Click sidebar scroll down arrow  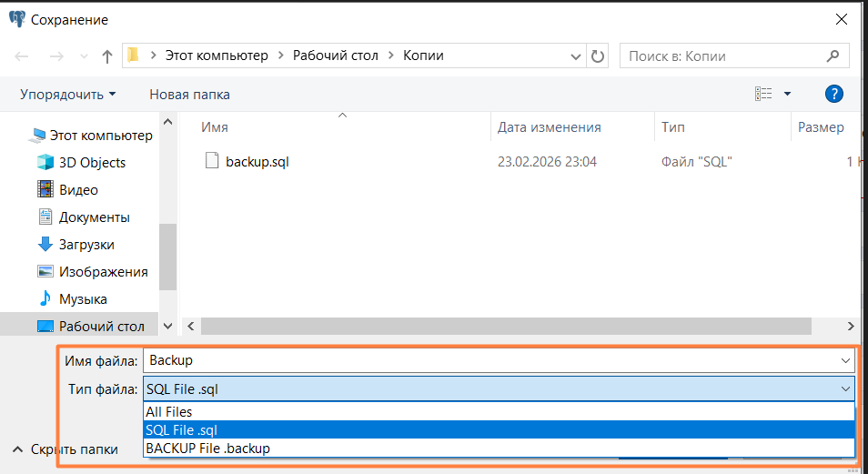168,326
